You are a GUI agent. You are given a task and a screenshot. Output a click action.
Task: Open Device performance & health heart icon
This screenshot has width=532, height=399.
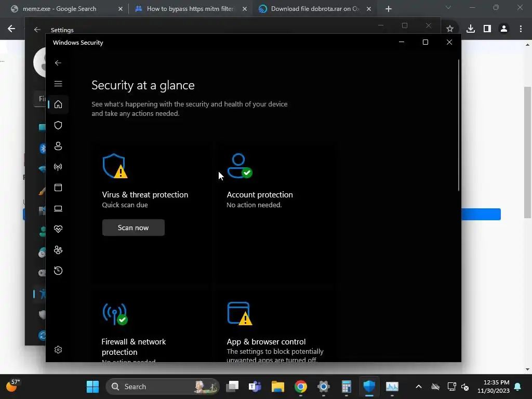tap(58, 229)
